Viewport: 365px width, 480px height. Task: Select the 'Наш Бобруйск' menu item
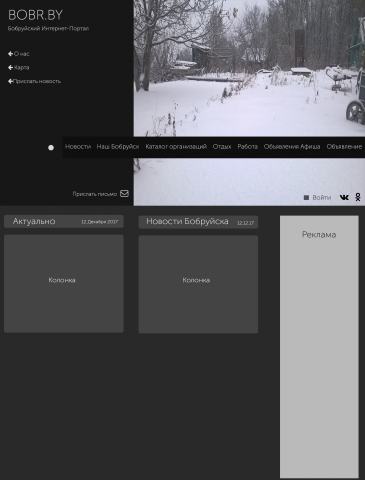click(x=118, y=147)
